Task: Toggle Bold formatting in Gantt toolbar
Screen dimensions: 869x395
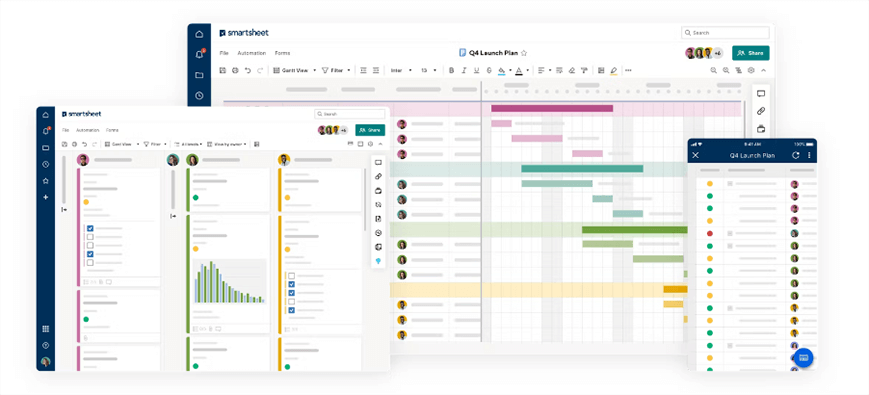Action: click(x=451, y=70)
